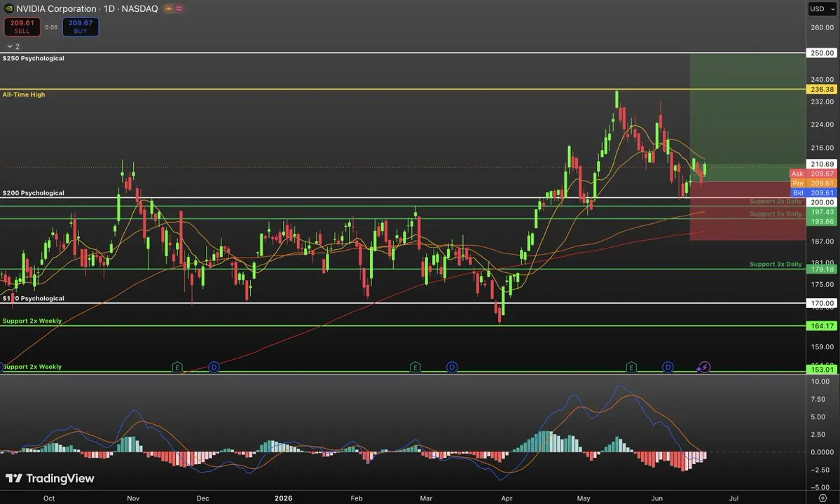
Task: Select the green 197.43 price label
Action: 822,212
